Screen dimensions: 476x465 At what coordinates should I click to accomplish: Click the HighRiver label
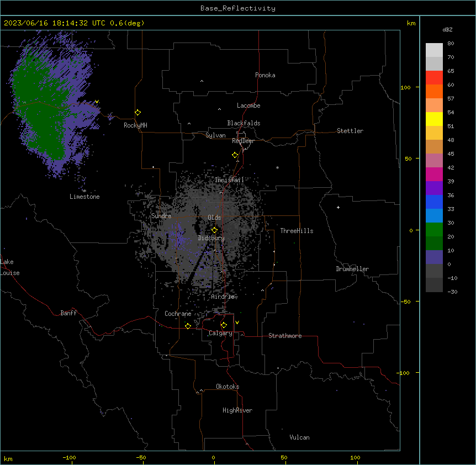pos(237,410)
